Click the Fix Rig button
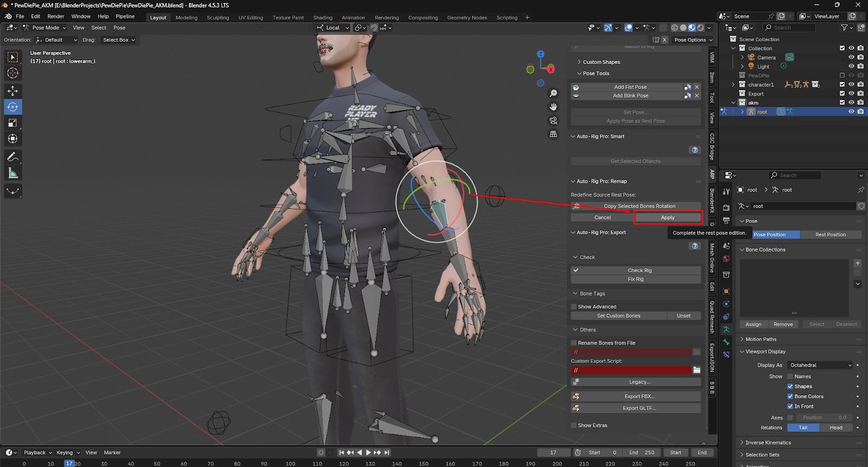 (x=636, y=279)
